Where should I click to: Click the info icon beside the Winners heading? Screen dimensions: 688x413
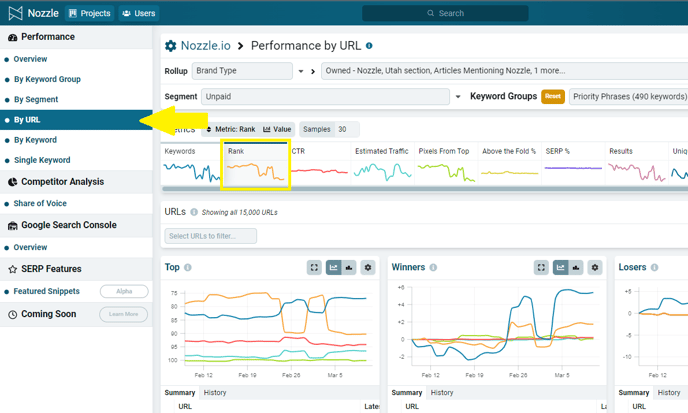433,267
